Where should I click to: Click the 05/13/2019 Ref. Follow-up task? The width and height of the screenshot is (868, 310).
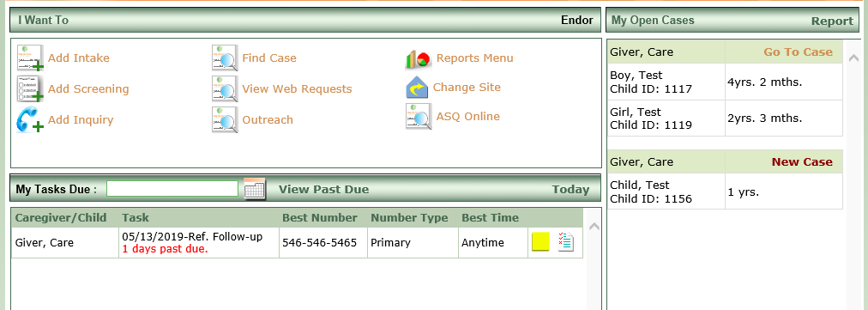click(192, 237)
